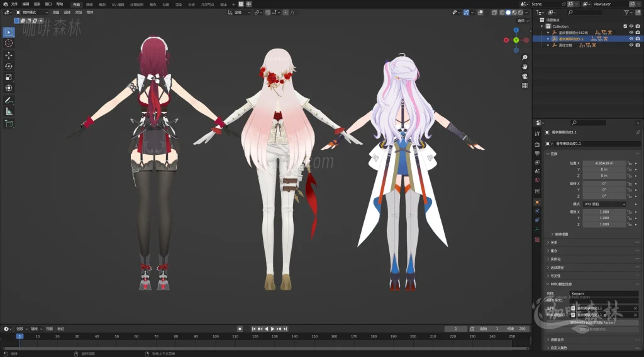Hide the selected 1.1 armature eye icon
This screenshot has width=644, height=357.
click(x=631, y=38)
